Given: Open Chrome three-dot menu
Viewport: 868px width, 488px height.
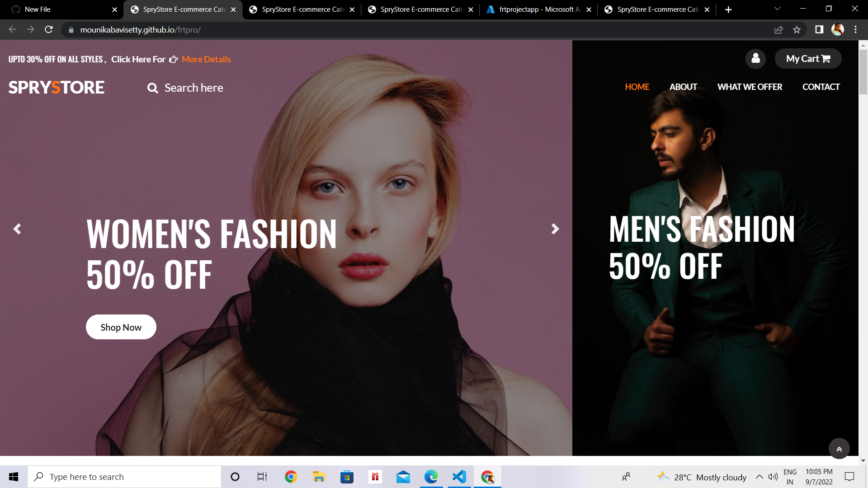Looking at the screenshot, I should click(x=855, y=30).
